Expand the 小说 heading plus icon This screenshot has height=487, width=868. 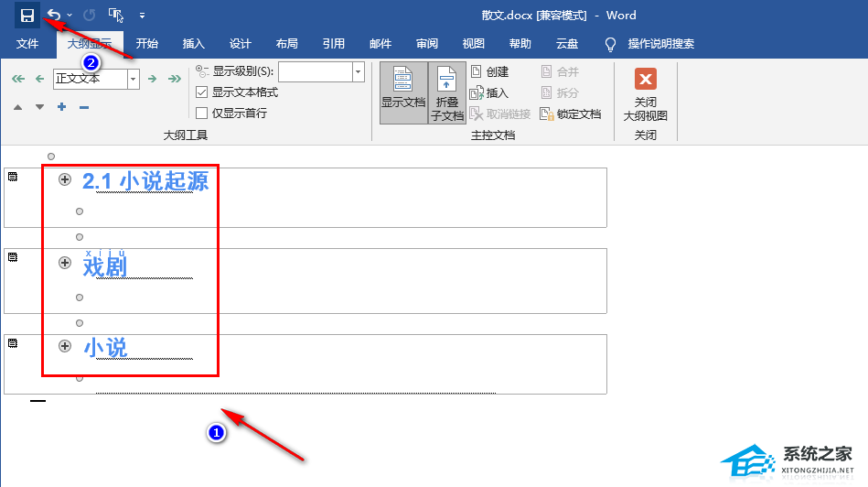[x=65, y=346]
